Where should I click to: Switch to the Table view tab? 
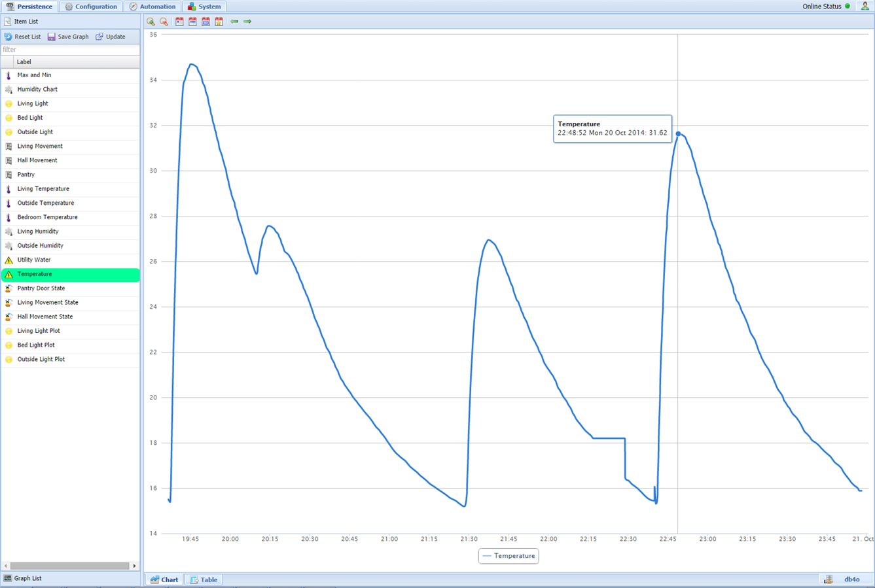[x=204, y=579]
